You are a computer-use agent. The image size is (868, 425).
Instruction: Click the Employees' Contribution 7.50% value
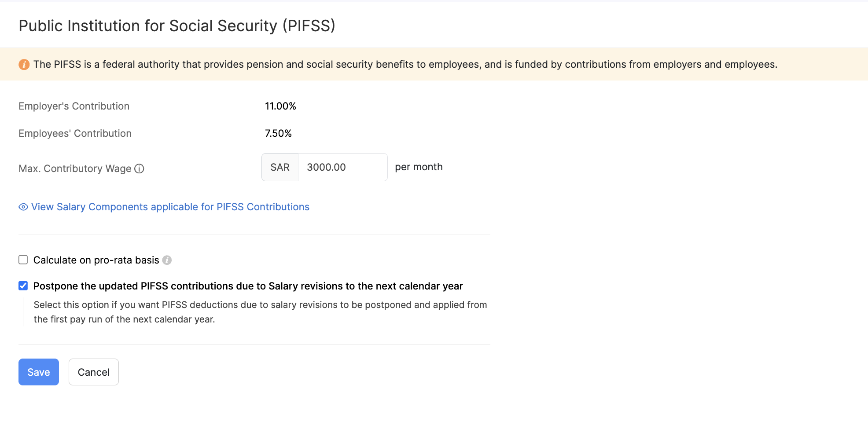(x=278, y=133)
